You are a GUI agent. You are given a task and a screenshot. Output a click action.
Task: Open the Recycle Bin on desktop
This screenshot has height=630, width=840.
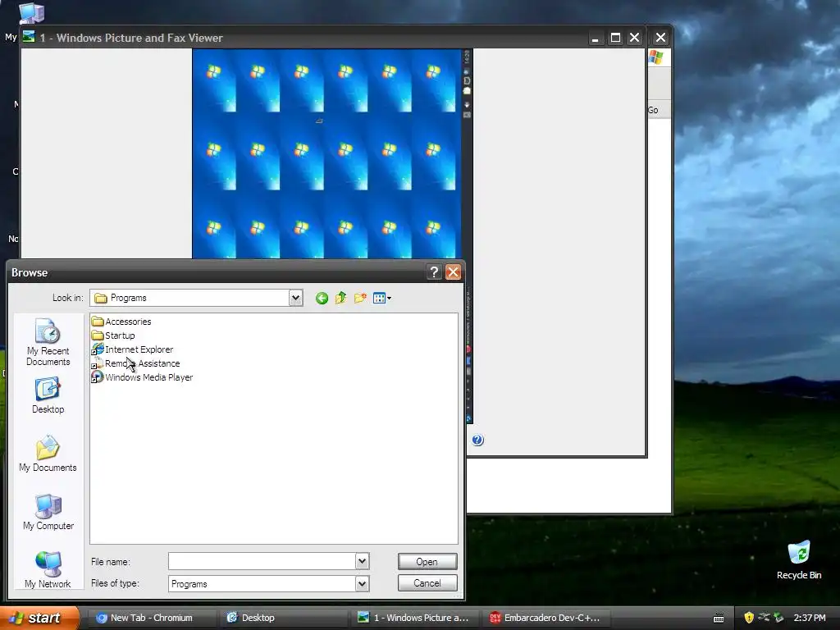point(798,559)
